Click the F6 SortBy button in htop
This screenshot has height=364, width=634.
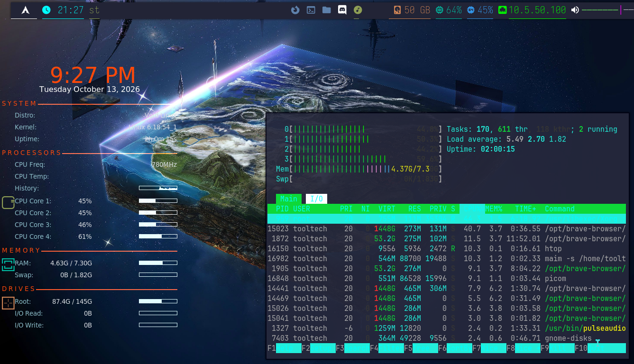coord(455,348)
